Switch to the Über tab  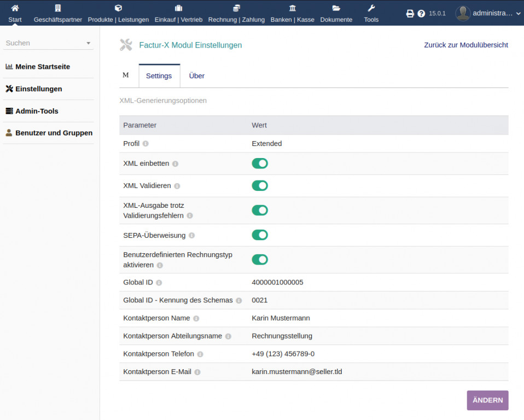196,76
